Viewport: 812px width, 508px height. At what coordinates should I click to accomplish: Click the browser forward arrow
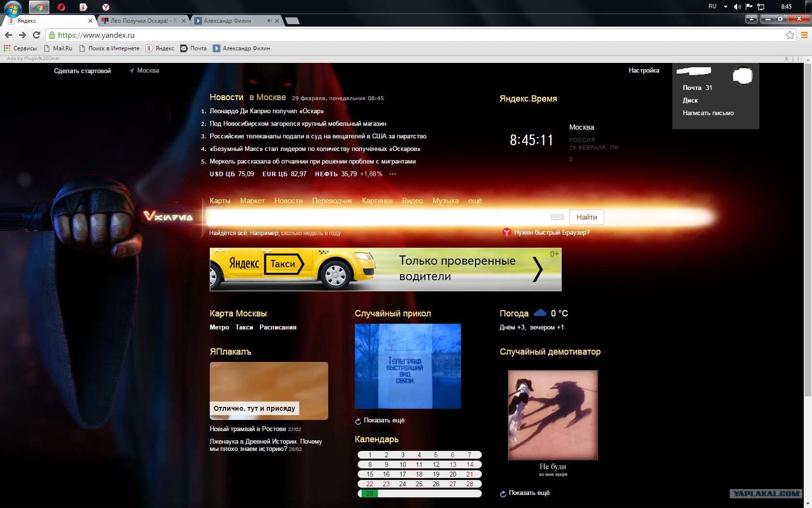pyautogui.click(x=22, y=35)
